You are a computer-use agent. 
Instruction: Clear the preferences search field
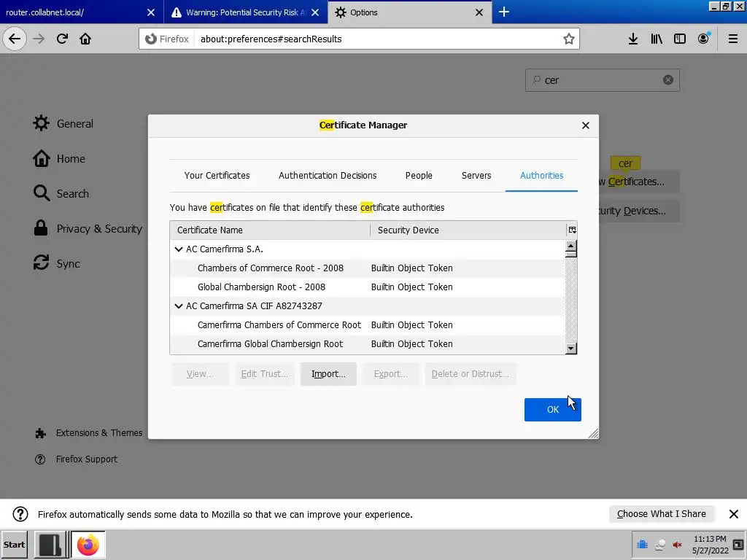(x=668, y=80)
